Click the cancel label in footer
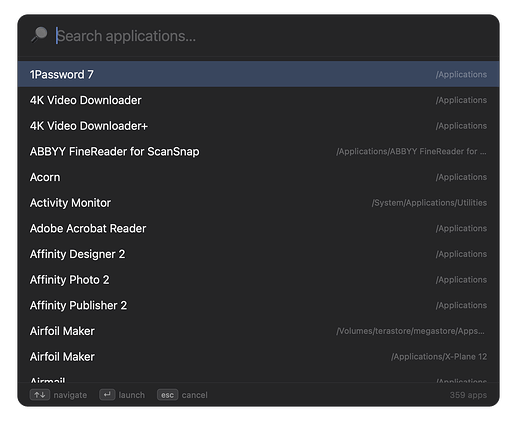 pos(194,395)
